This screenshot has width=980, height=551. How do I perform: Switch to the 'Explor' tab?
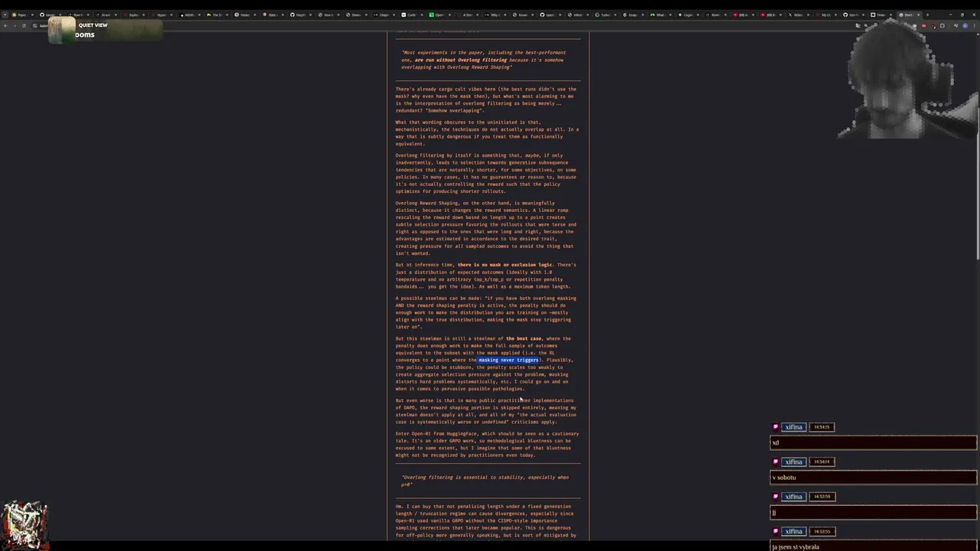(x=134, y=15)
